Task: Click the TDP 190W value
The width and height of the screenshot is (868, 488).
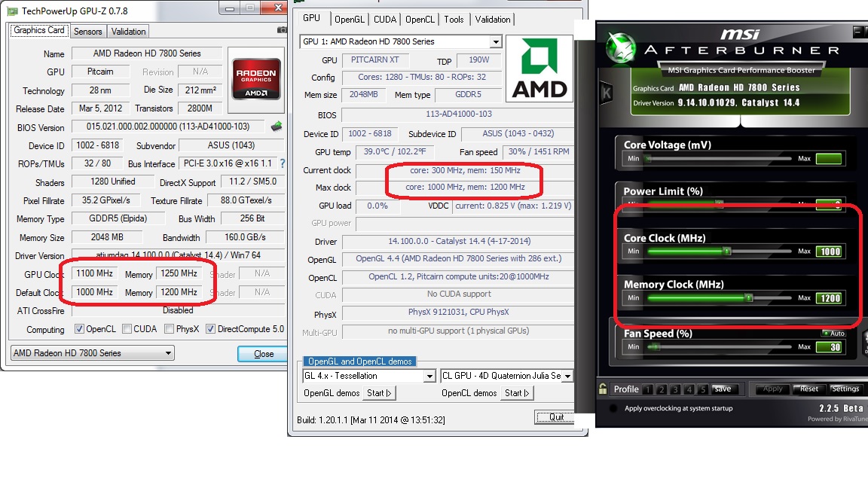Action: 479,59
